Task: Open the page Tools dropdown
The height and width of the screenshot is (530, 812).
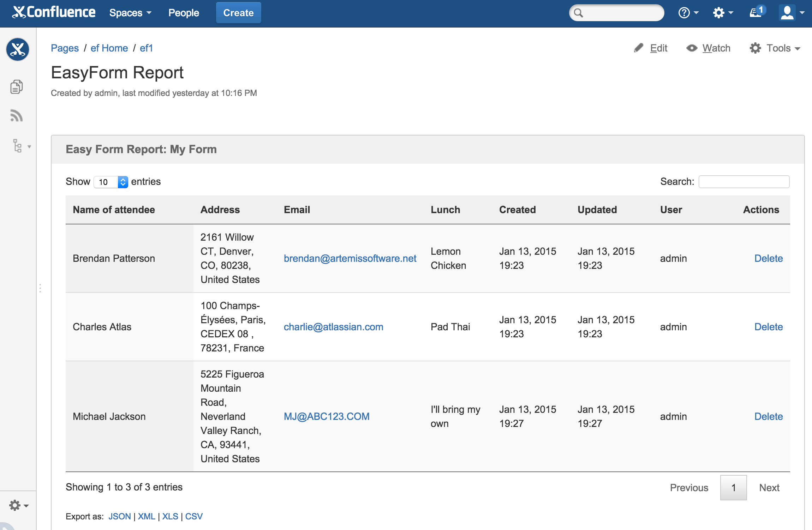Action: tap(775, 48)
